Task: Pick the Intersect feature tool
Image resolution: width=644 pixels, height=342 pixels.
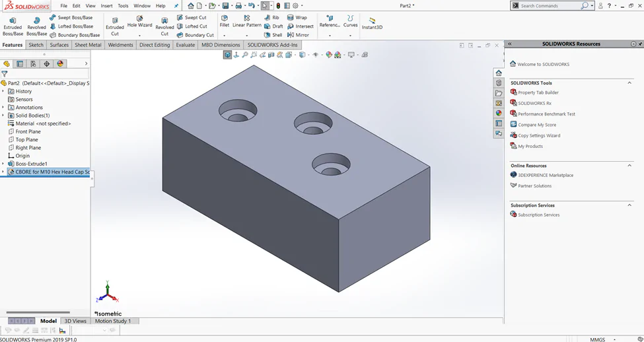Action: (301, 26)
